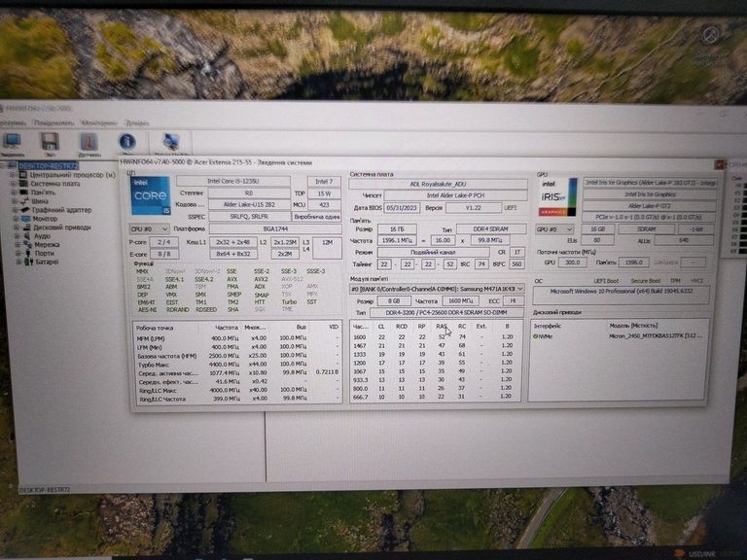Screen dimensions: 747x560
Task: Expand the Системна плата tree node
Action: point(14,184)
